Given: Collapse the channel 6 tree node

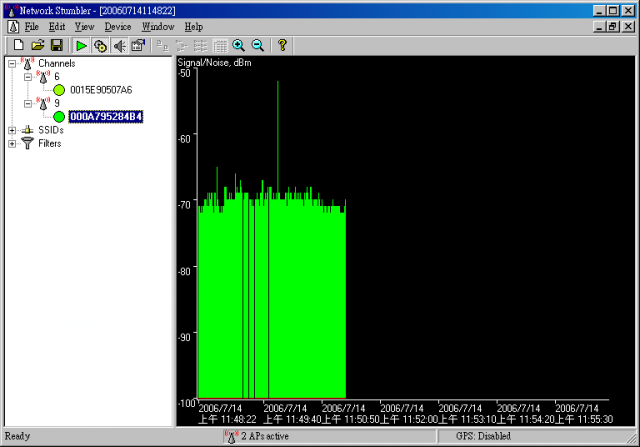Looking at the screenshot, I should (29, 77).
